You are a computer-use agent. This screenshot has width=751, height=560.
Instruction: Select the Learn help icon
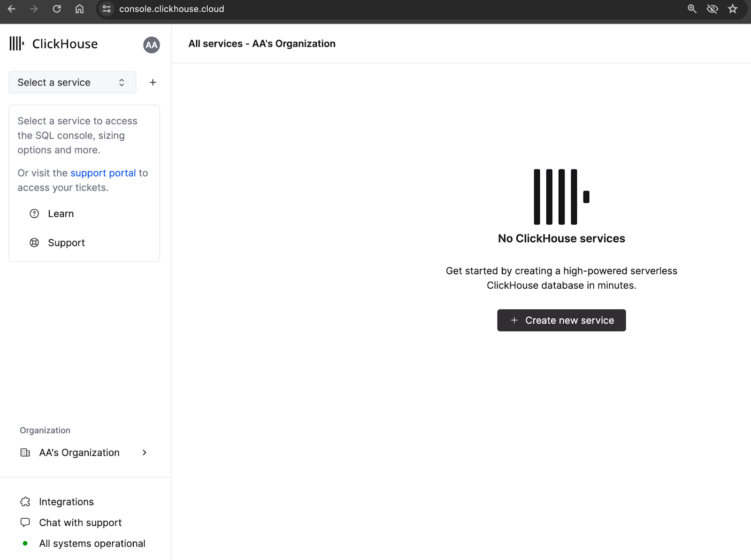pyautogui.click(x=34, y=214)
